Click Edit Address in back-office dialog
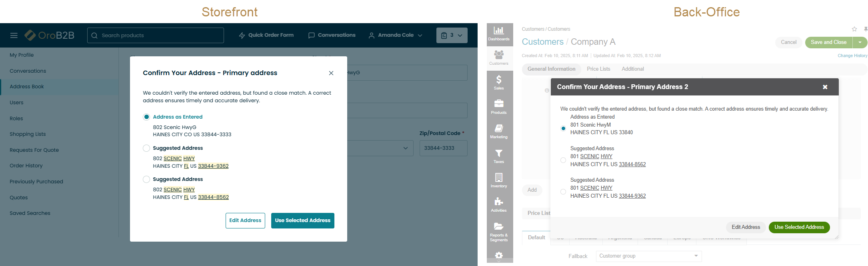 [x=746, y=227]
